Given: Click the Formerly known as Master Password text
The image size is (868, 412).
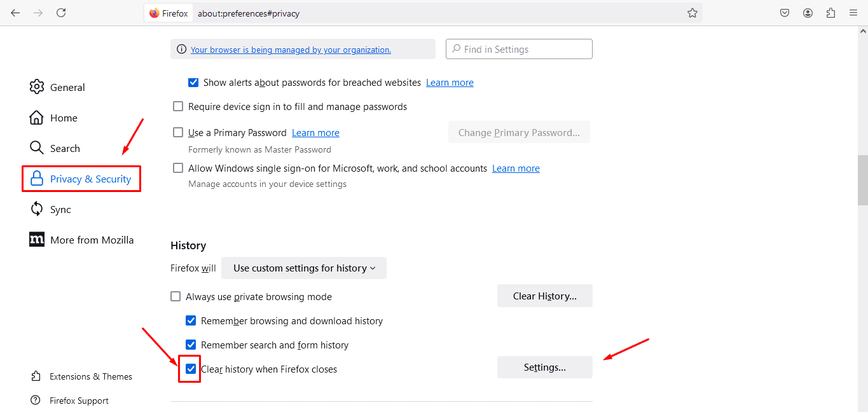Looking at the screenshot, I should [259, 149].
